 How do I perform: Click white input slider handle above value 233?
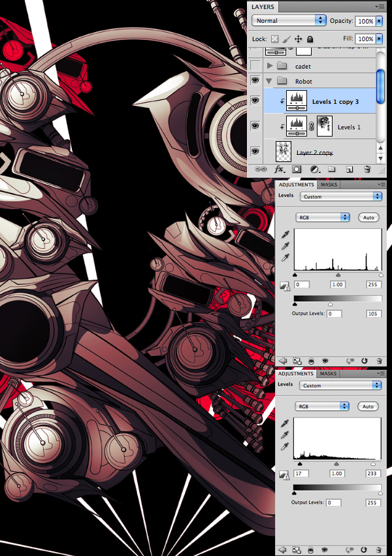[x=373, y=463]
